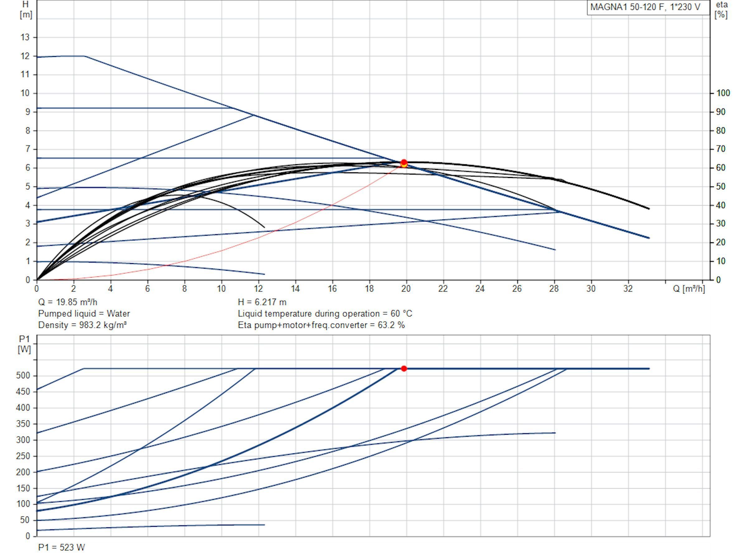The height and width of the screenshot is (560, 747).
Task: Click the red duty point on P1 chart
Action: pos(404,368)
